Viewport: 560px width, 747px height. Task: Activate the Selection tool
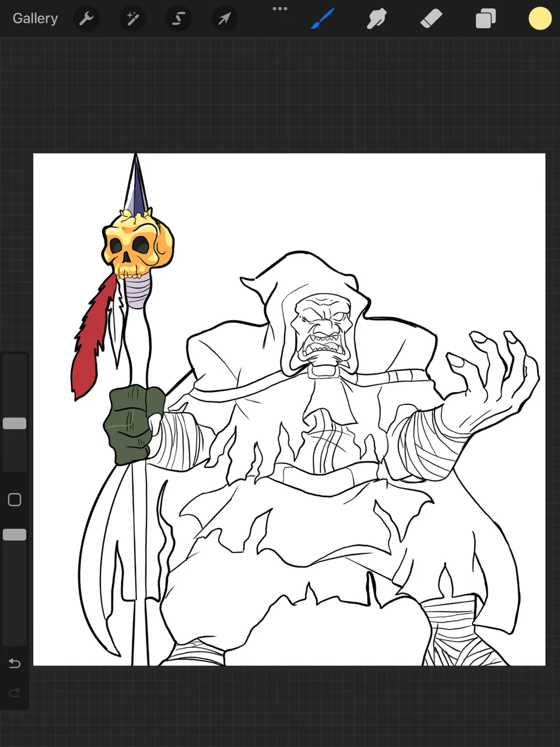point(178,19)
